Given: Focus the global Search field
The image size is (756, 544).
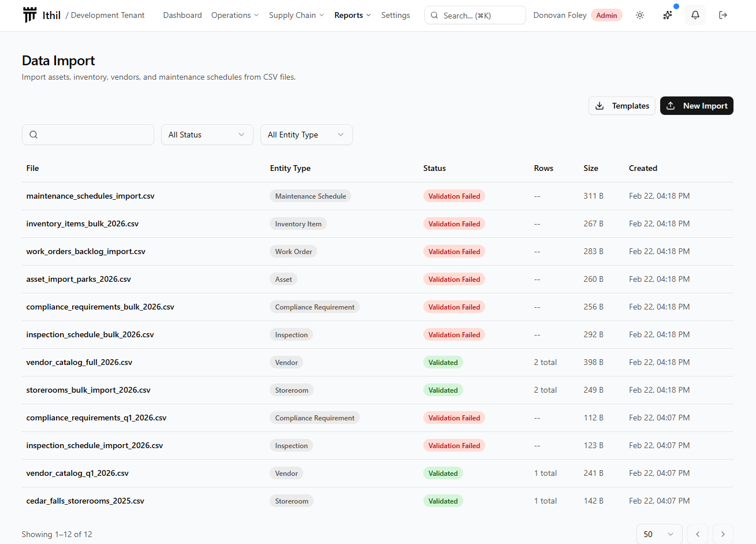Looking at the screenshot, I should (475, 15).
